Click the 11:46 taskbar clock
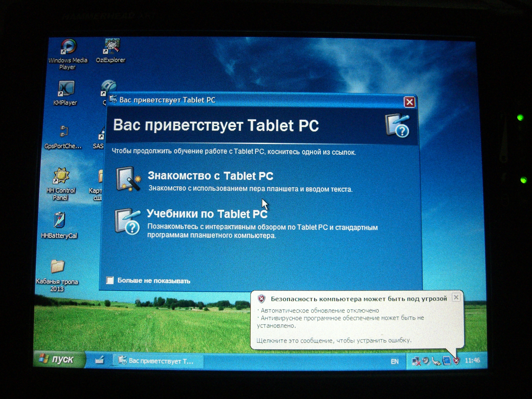This screenshot has width=532, height=399. pos(472,360)
